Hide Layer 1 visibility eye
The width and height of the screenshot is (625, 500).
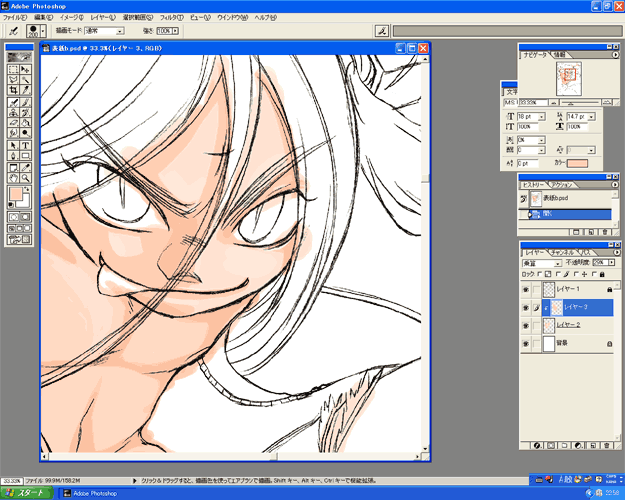(x=526, y=289)
